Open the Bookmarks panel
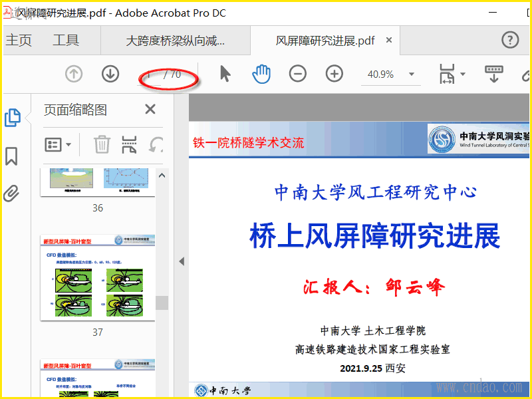Viewport: 532px width, 399px height. tap(11, 156)
